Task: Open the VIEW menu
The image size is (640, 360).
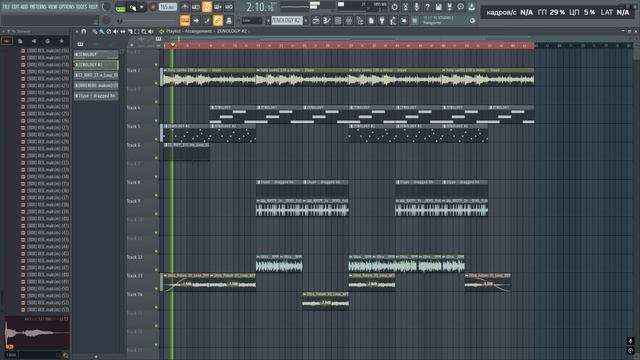Action: [x=53, y=7]
